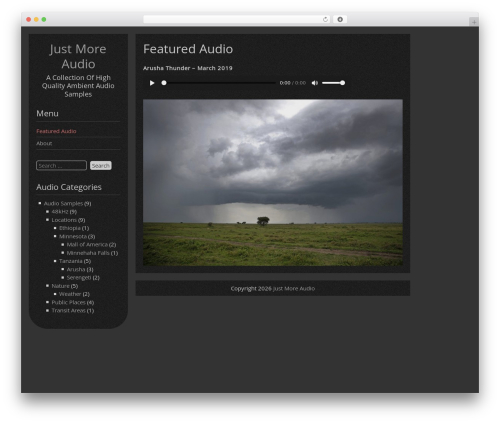Viewport: 500px width, 423px height.
Task: Click the browser address bar
Action: click(237, 20)
